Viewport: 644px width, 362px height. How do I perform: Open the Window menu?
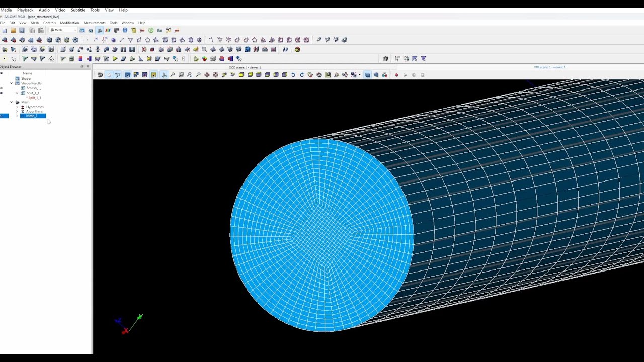coord(128,23)
